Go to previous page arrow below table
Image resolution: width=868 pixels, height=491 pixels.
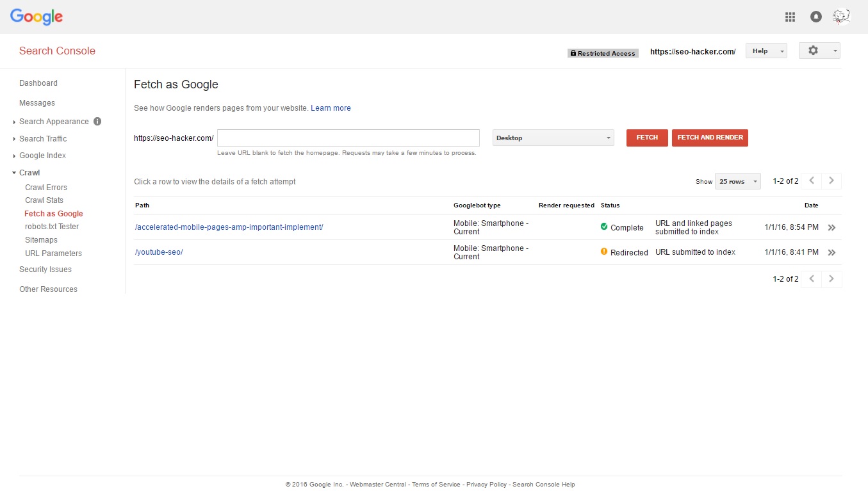click(812, 279)
